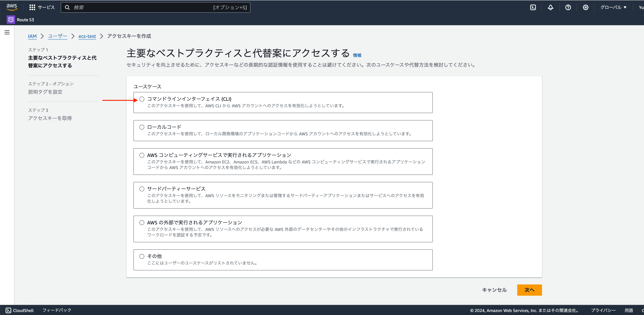This screenshot has width=644, height=315.
Task: Open the グローバル region dropdown
Action: (613, 8)
